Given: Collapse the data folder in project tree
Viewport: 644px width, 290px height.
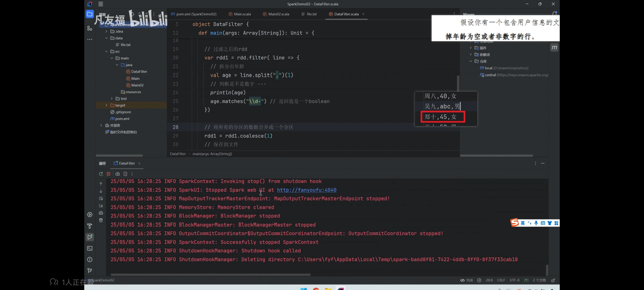Looking at the screenshot, I should point(107,38).
